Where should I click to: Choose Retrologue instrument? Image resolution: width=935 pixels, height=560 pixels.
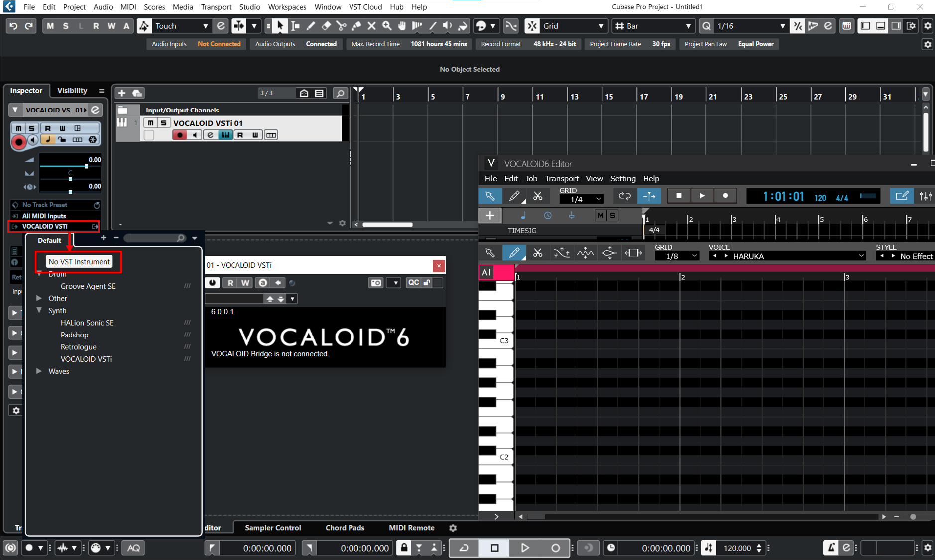pos(79,347)
